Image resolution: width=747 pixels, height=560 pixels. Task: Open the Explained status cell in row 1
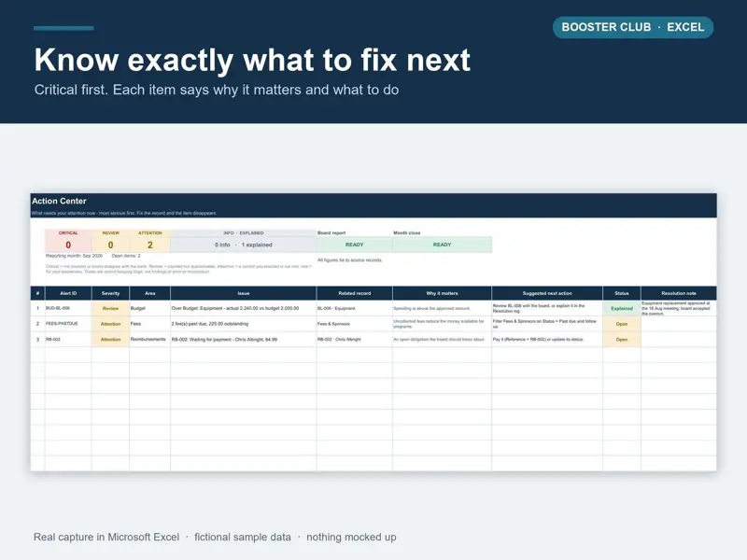pos(622,308)
